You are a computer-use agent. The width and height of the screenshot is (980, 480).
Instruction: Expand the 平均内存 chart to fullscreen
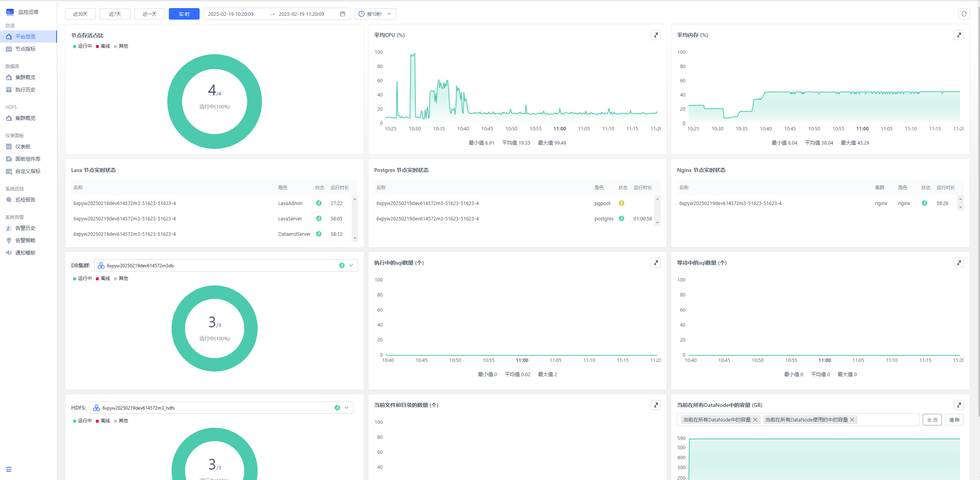pos(959,35)
